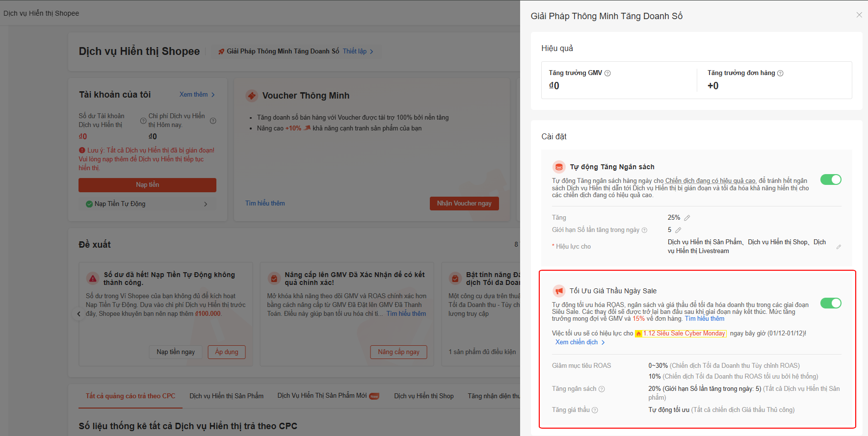Expand the Nạp Tiền Tự Động row

tap(205, 204)
